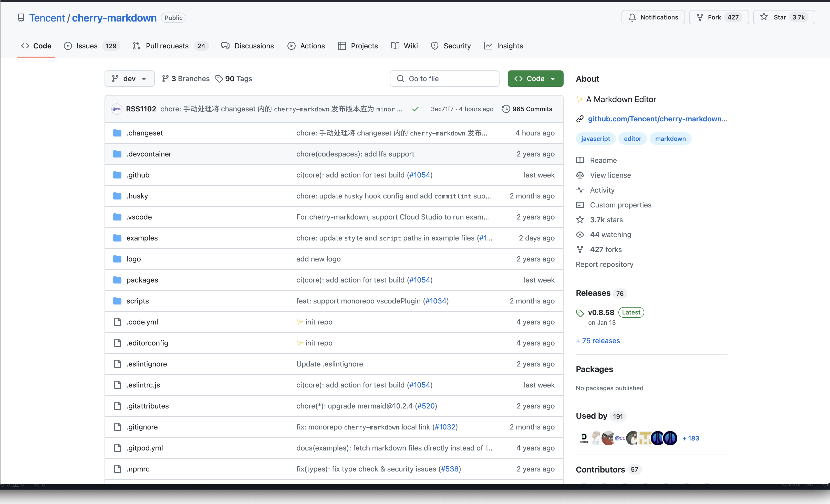Viewport: 830px width, 504px height.
Task: Click the editor topic tag
Action: pos(632,139)
